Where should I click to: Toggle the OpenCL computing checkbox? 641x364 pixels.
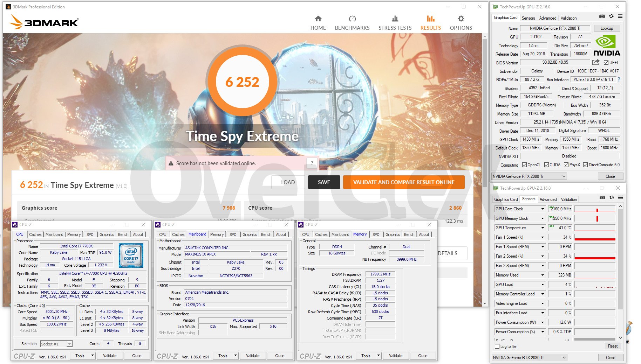tap(524, 165)
